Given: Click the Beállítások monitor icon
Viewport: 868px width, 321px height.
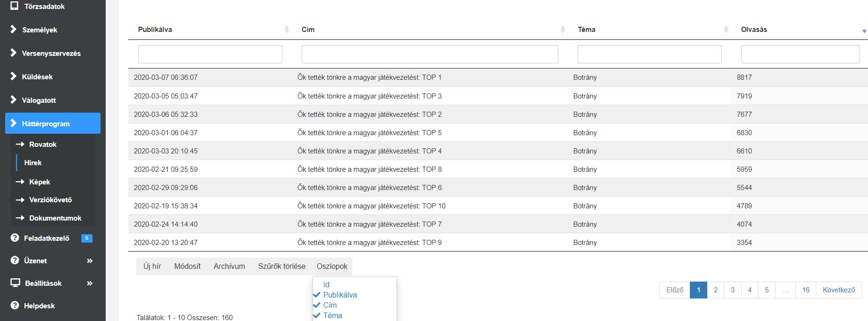Looking at the screenshot, I should [x=15, y=283].
